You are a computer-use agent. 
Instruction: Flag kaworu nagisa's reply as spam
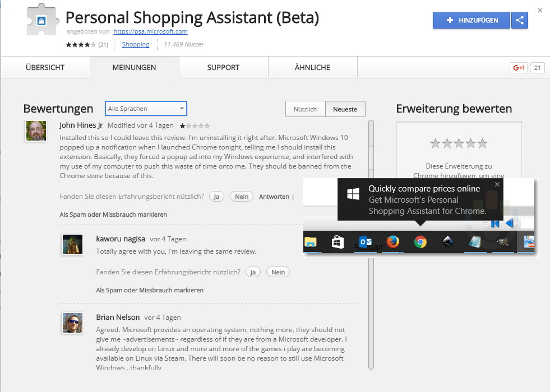(x=150, y=290)
